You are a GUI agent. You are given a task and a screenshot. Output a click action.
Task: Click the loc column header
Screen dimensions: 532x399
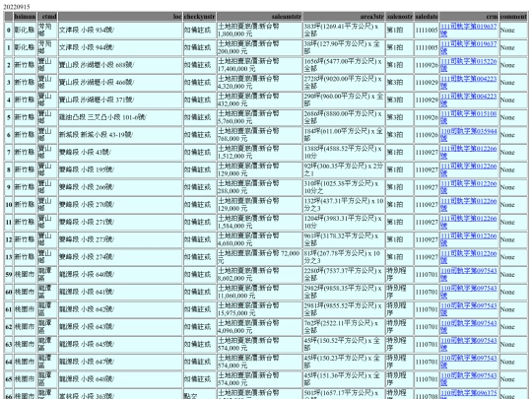point(120,17)
